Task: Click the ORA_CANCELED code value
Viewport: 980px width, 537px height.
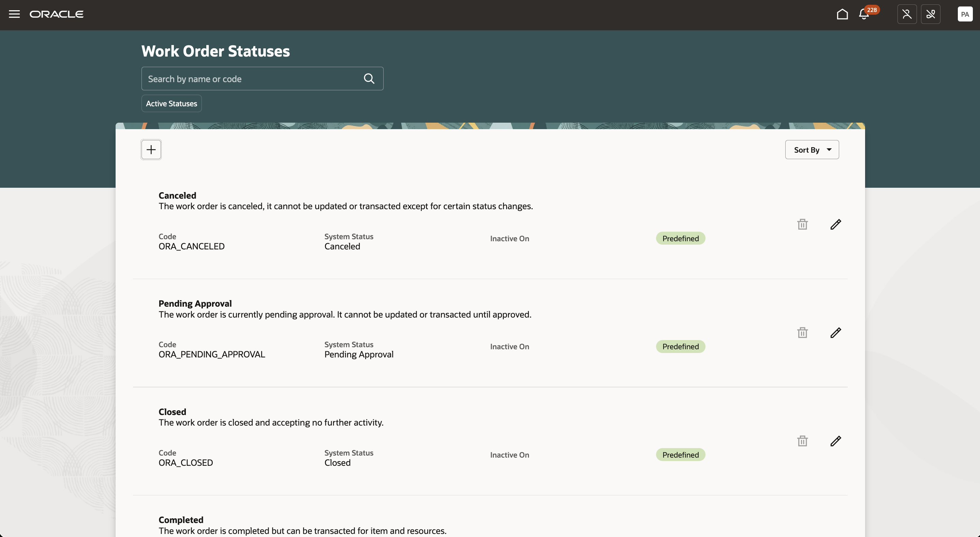Action: 191,246
